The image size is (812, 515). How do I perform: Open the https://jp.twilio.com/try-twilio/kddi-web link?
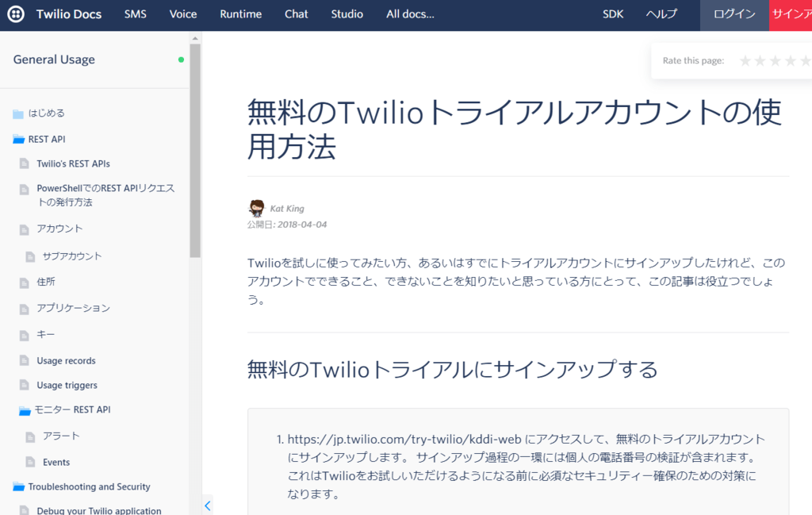point(404,439)
